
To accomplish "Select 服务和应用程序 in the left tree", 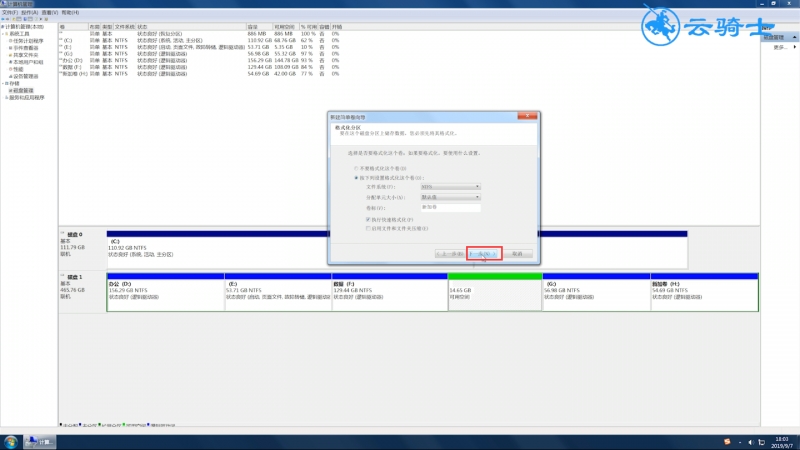I will coord(26,96).
